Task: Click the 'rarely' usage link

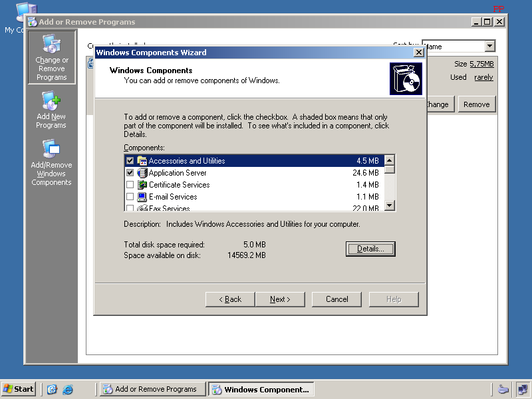Action: (483, 77)
